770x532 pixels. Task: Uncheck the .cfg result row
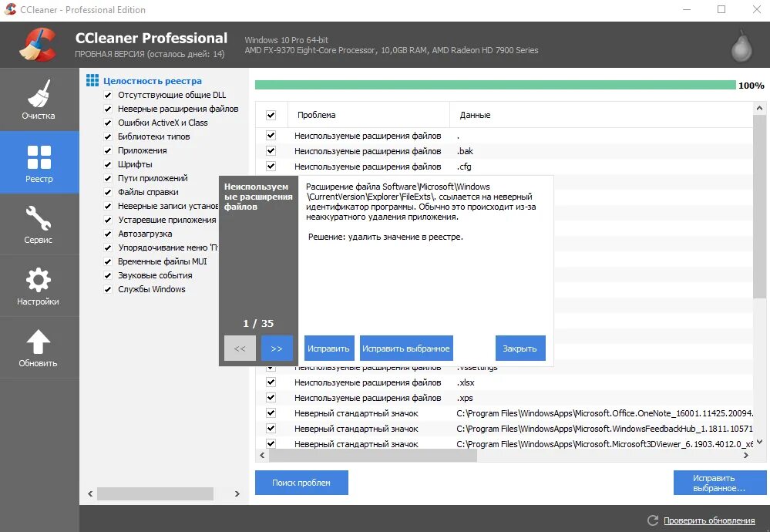271,166
